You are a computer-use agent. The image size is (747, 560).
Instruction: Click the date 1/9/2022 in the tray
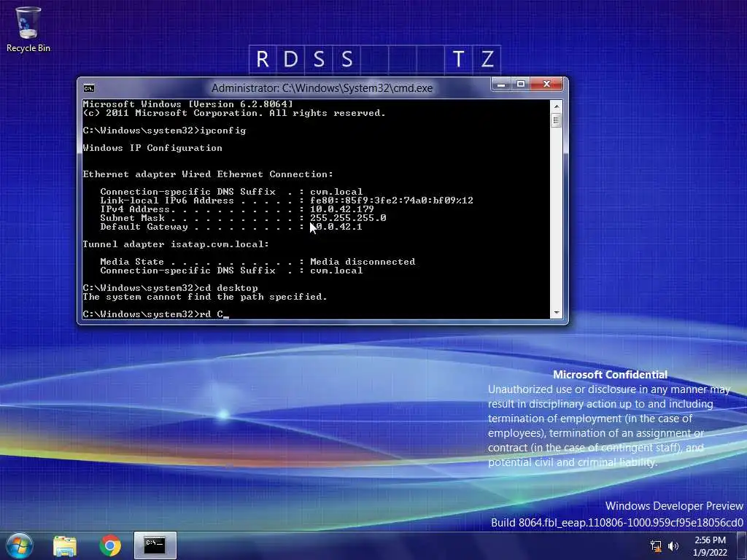(x=710, y=553)
